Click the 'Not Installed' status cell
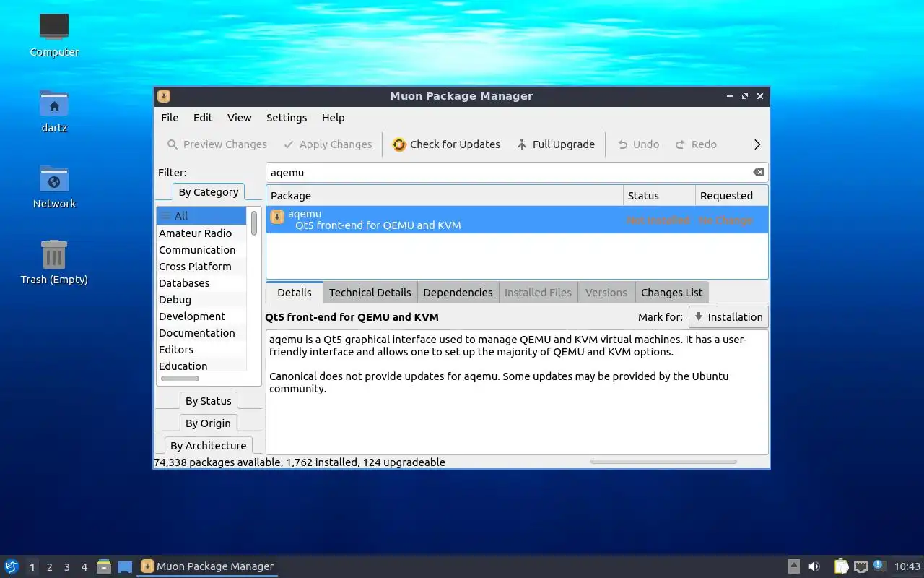This screenshot has height=578, width=924. tap(658, 220)
